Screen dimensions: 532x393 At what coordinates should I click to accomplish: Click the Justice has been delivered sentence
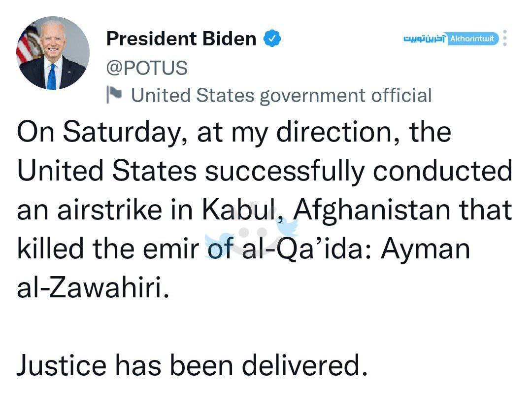point(192,365)
